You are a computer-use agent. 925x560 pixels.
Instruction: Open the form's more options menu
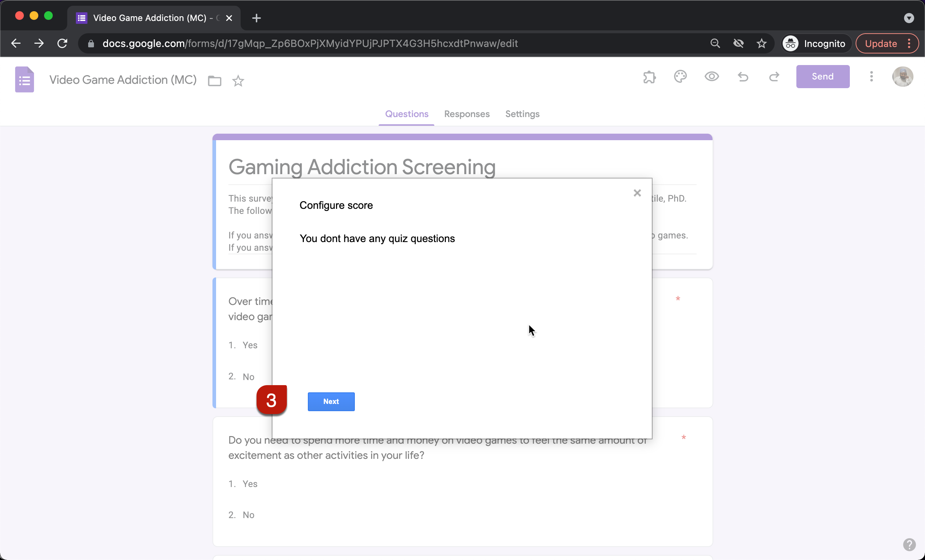(x=871, y=77)
